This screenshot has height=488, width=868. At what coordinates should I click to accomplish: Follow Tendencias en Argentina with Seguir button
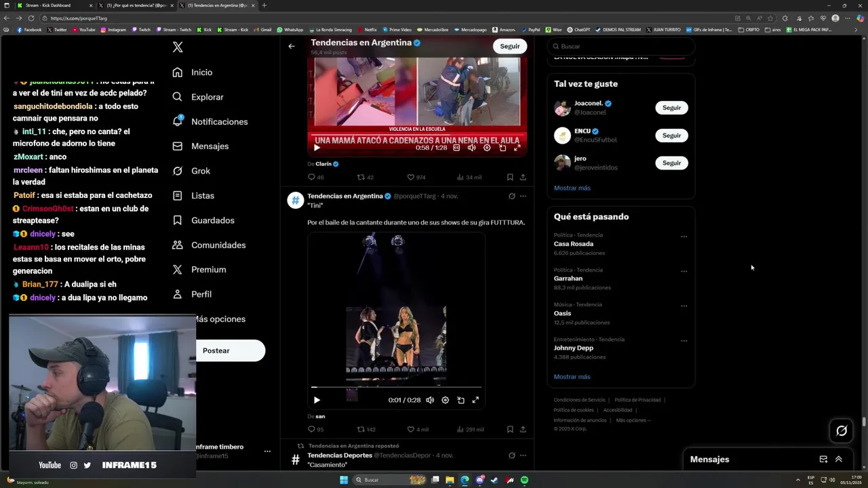[510, 46]
